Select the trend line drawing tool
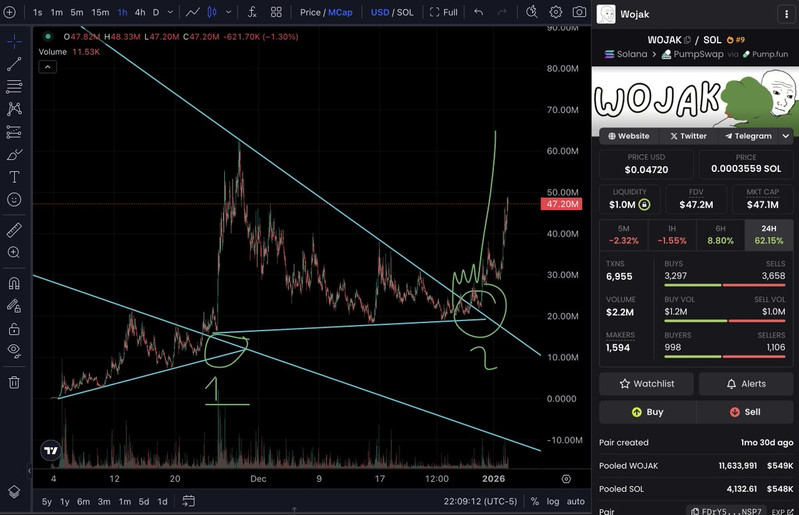The width and height of the screenshot is (799, 515). (x=14, y=64)
